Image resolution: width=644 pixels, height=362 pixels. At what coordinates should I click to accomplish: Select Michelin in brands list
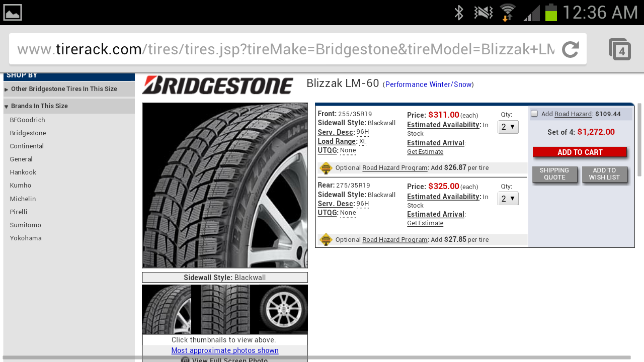click(23, 199)
